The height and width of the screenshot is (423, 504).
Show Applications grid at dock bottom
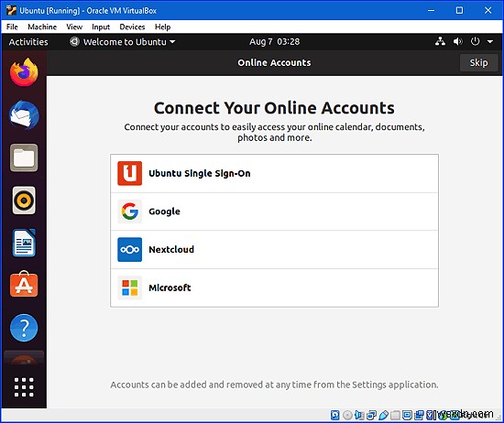click(24, 386)
